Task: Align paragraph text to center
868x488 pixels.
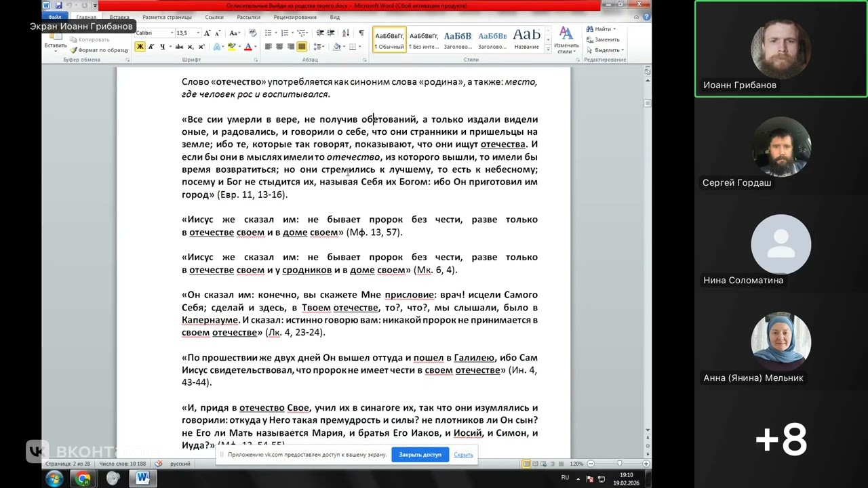Action: tap(279, 47)
